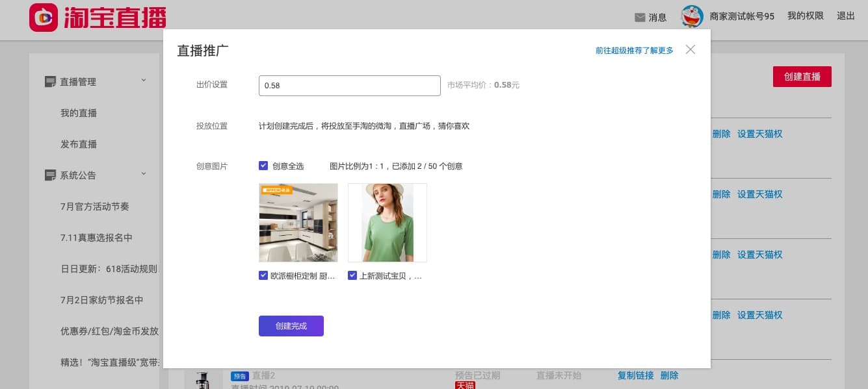Toggle the 创意全选 checkbox
Screen dimensions: 868x389
click(x=263, y=166)
